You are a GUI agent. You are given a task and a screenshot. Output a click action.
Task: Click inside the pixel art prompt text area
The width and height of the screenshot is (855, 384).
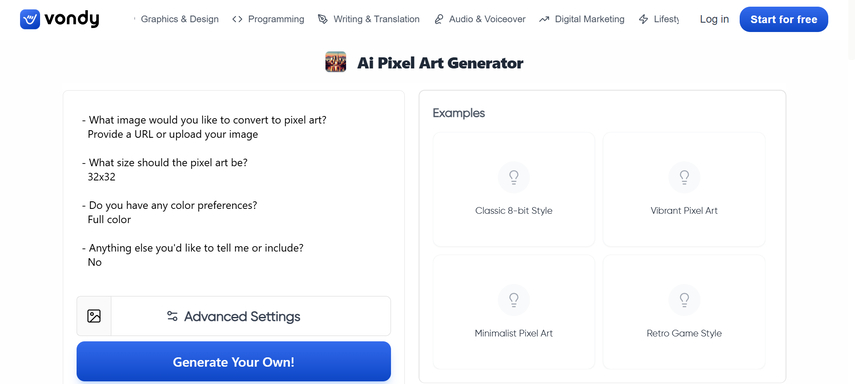[233, 191]
